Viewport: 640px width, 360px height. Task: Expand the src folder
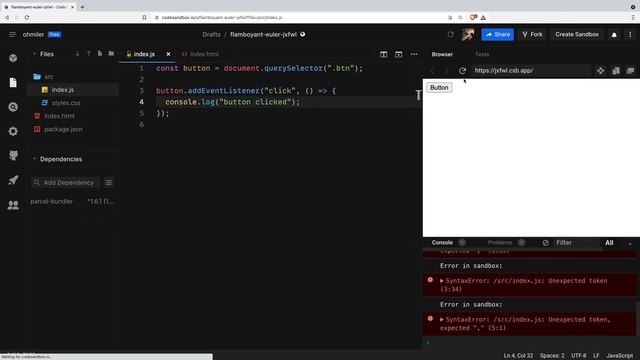point(48,77)
